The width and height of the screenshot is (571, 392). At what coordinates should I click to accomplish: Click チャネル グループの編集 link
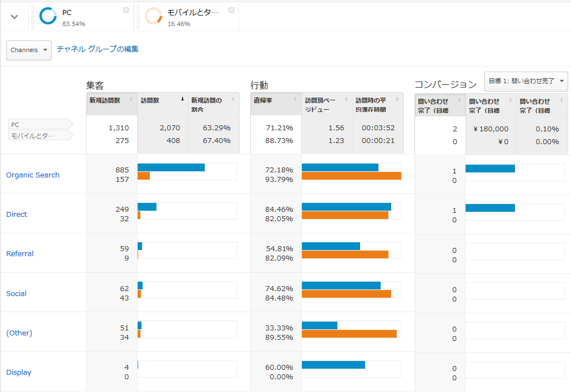point(98,49)
